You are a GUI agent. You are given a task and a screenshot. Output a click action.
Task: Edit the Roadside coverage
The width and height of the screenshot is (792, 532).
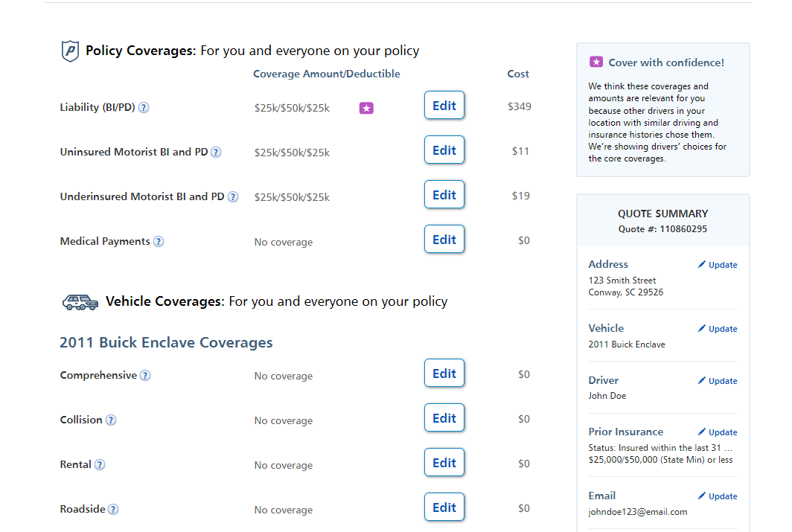coord(444,507)
